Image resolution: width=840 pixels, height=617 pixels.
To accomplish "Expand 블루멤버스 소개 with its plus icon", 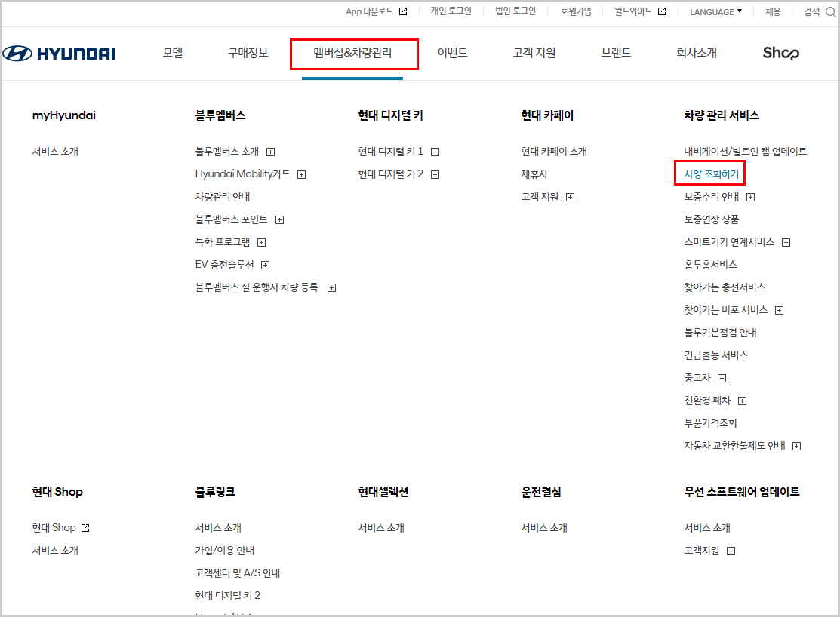I will pyautogui.click(x=270, y=151).
